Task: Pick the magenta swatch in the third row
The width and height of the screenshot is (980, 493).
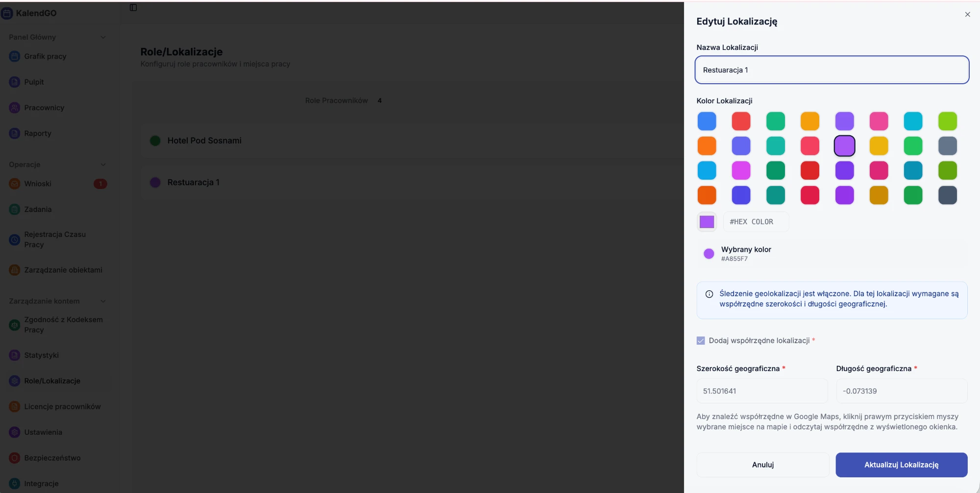Action: coord(741,170)
